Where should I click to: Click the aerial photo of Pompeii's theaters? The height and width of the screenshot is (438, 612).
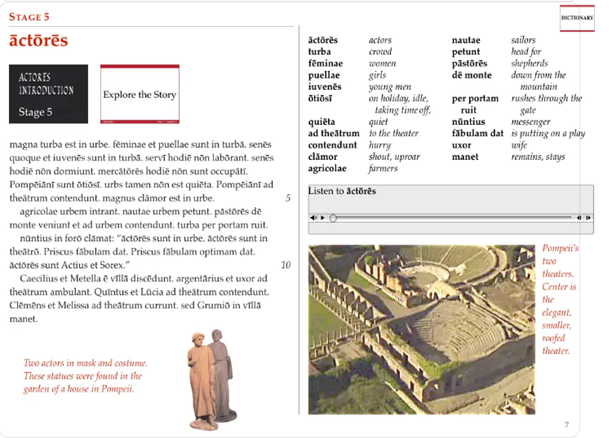pyautogui.click(x=422, y=329)
